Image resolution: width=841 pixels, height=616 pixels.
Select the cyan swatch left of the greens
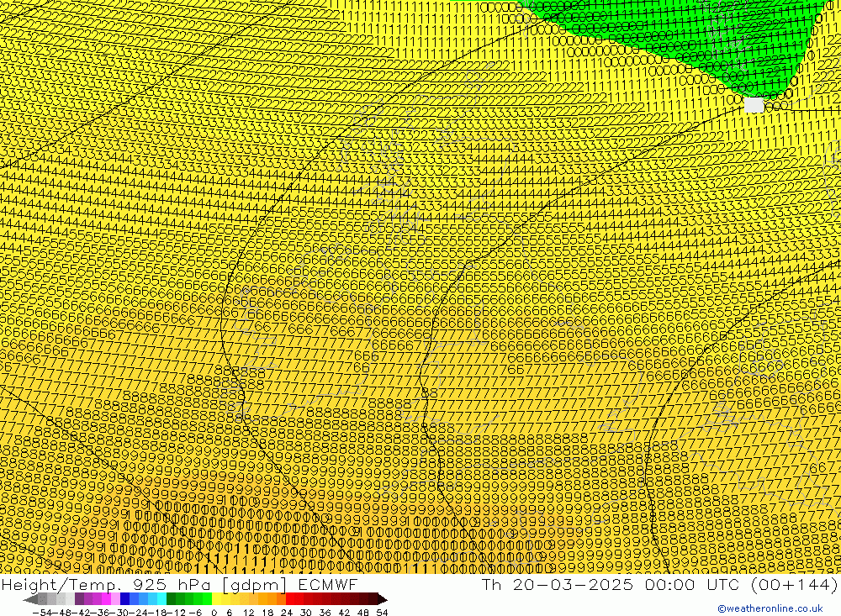161,599
